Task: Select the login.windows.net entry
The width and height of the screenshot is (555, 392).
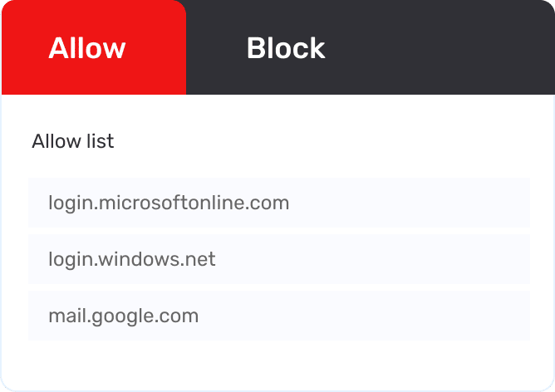Action: pos(278,259)
